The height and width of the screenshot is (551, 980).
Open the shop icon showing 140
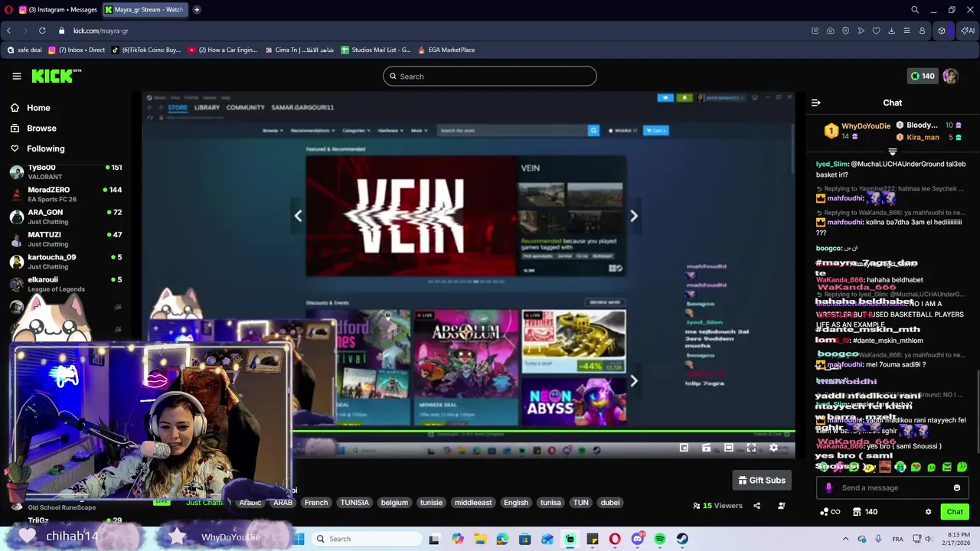[x=864, y=511]
